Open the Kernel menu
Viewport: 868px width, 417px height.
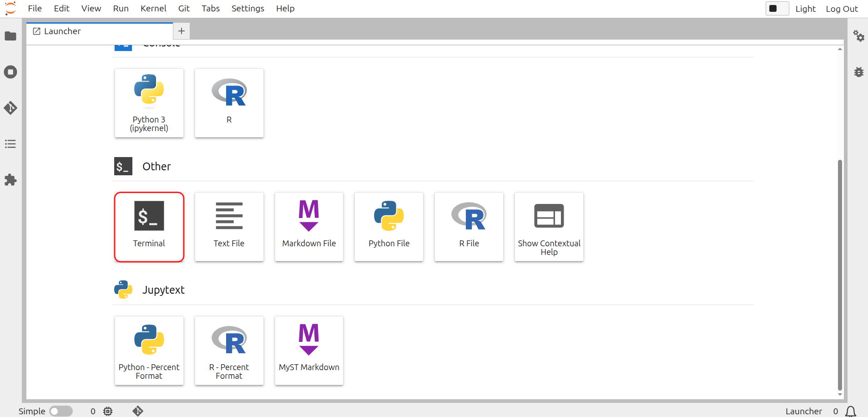[153, 9]
